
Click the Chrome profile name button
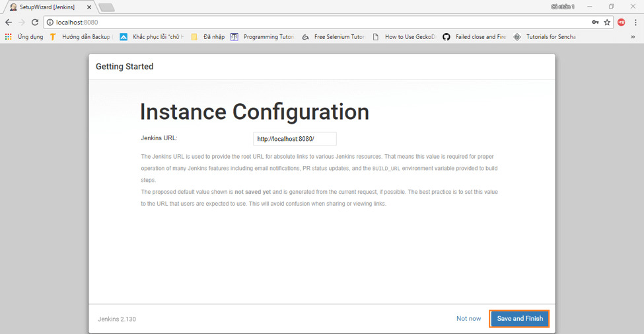click(563, 7)
